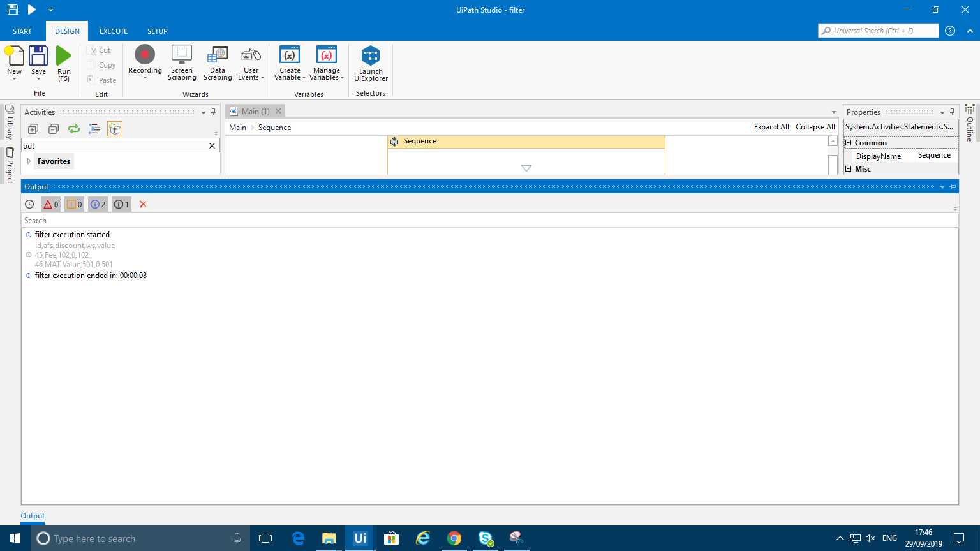Run the workflow with the green Run button
The image size is (980, 551).
(x=64, y=63)
